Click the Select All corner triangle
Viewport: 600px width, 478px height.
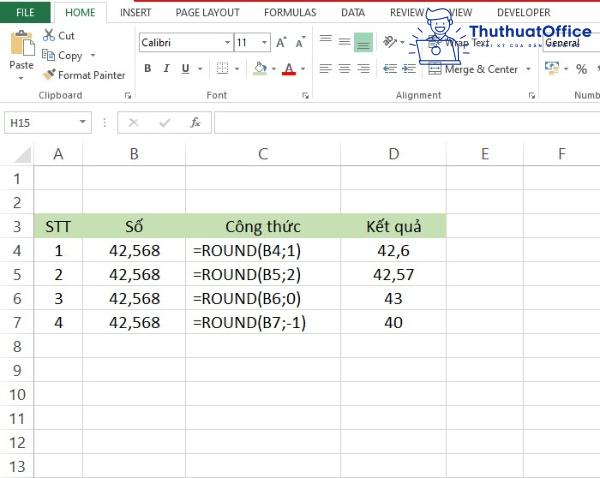(23, 154)
